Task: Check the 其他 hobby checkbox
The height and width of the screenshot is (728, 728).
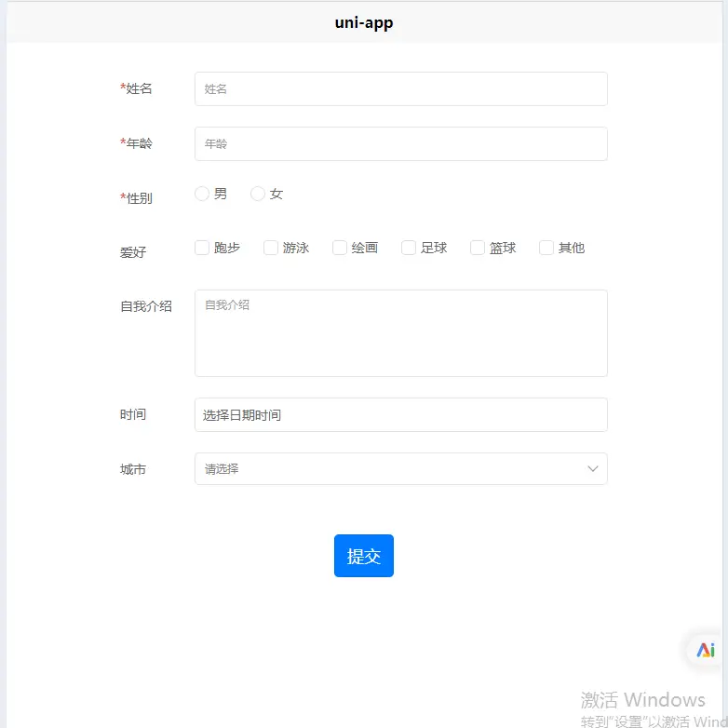Action: pos(546,248)
